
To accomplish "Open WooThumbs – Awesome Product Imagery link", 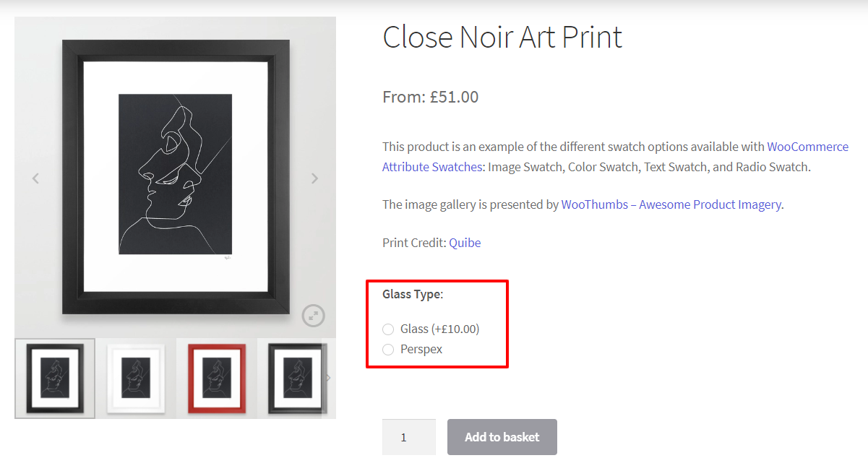I will (x=671, y=204).
